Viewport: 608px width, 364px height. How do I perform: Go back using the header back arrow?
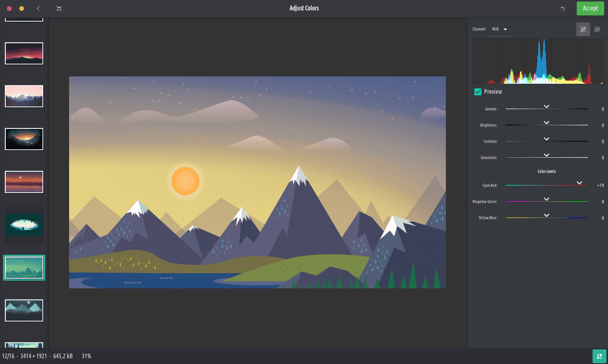(x=38, y=8)
